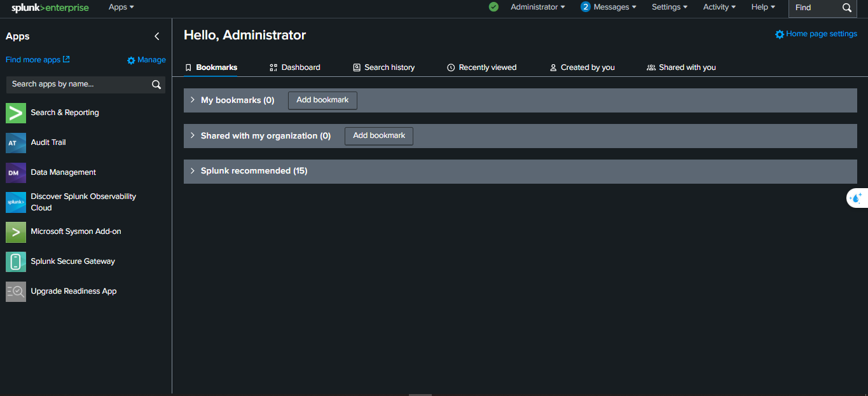Open the Home page settings

816,34
